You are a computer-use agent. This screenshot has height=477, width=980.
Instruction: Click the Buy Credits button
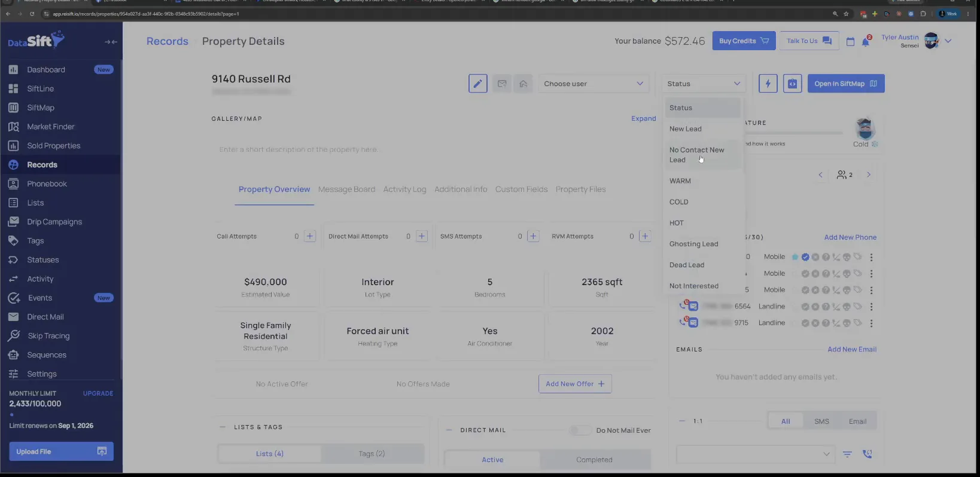[x=744, y=41]
